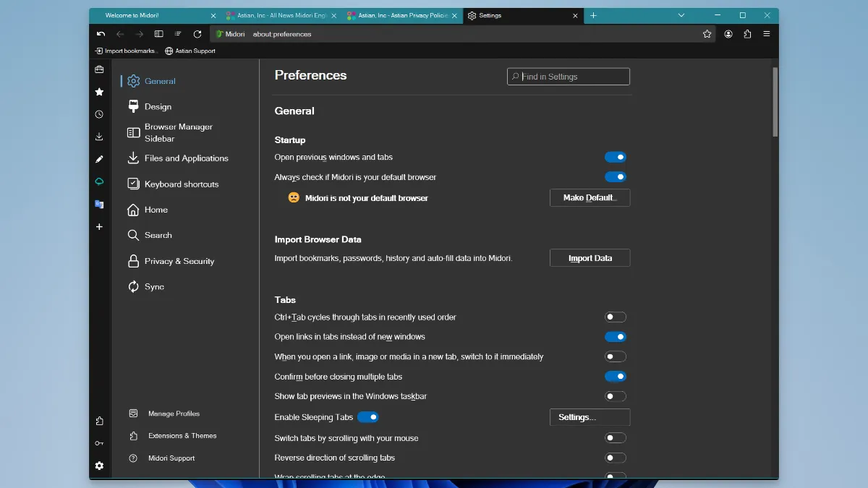Focus the Find in Settings search field
Screen dimensions: 868x488
(x=571, y=77)
